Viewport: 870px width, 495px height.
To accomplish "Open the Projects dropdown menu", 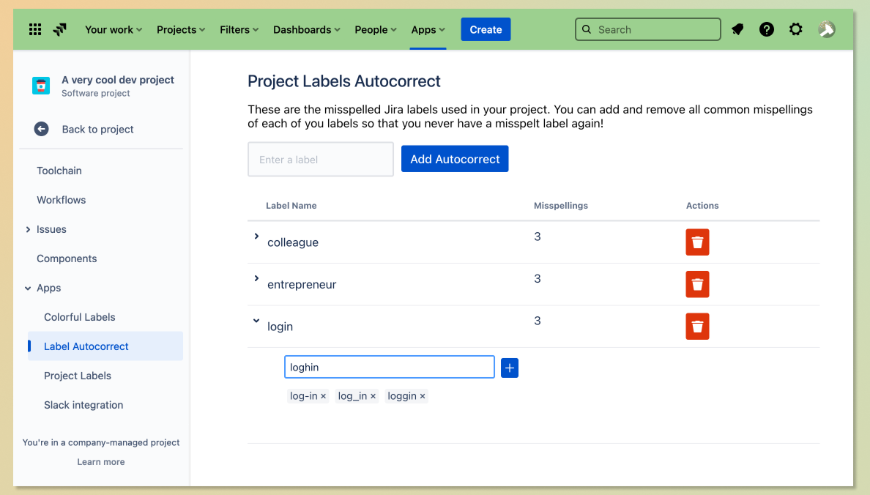I will (x=180, y=30).
